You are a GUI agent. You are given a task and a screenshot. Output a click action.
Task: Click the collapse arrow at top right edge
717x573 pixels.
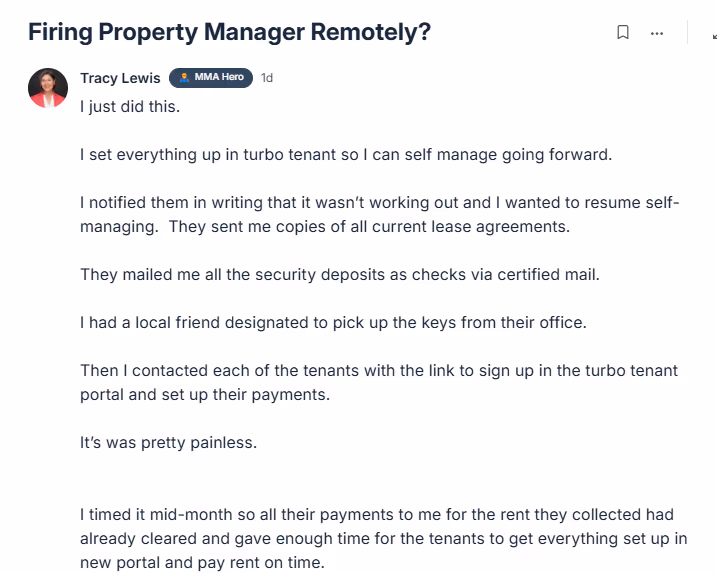coord(714,35)
